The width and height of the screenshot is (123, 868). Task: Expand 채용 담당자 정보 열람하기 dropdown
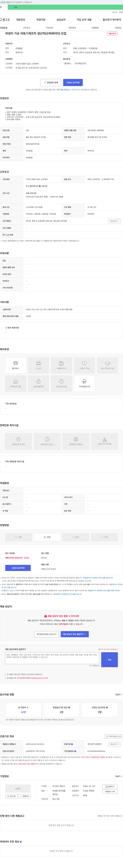[75, 634]
